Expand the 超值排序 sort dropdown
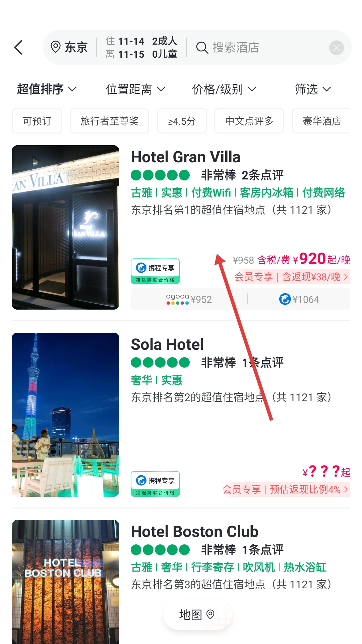 47,89
